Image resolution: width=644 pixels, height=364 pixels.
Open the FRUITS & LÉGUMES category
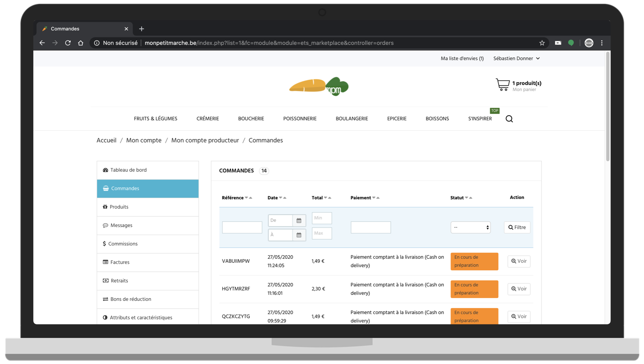(x=156, y=119)
